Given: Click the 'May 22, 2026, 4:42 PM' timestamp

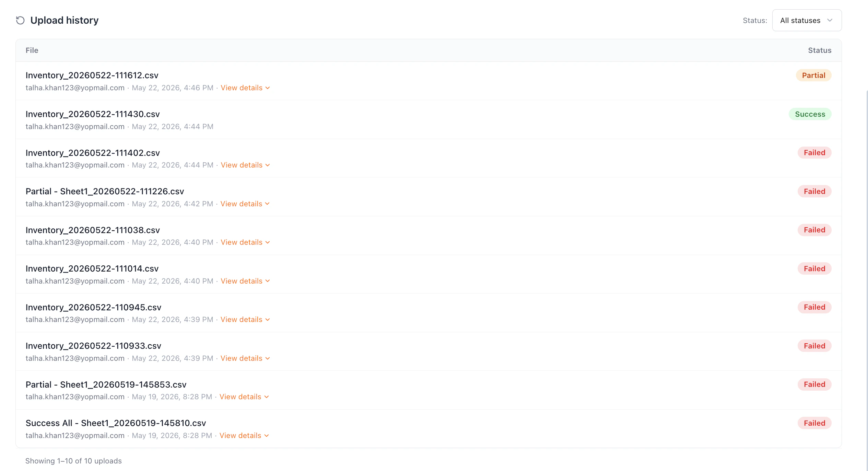Looking at the screenshot, I should [x=172, y=204].
